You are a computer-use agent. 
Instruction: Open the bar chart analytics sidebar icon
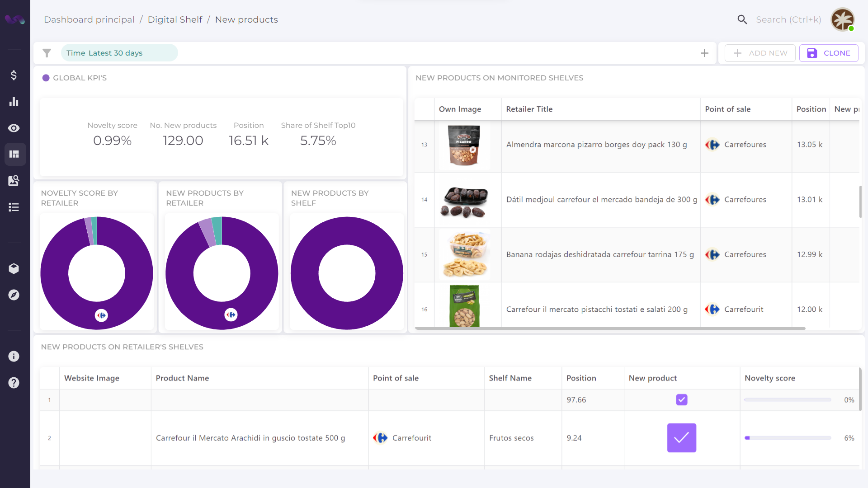[14, 102]
